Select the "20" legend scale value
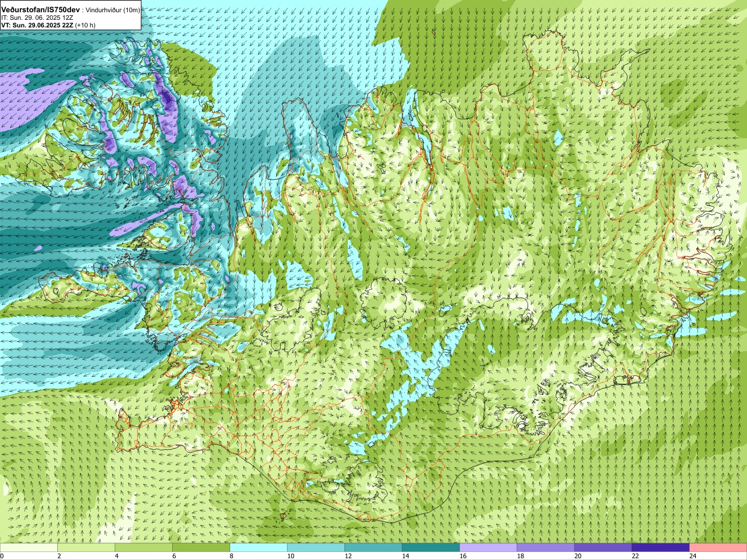Screen dimensions: 747x560 click(578, 556)
